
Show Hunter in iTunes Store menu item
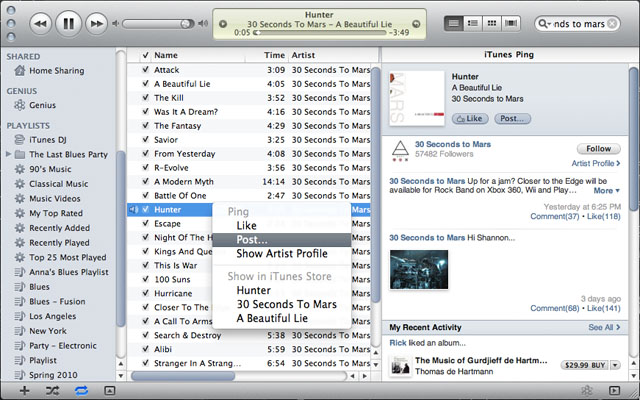(x=282, y=290)
